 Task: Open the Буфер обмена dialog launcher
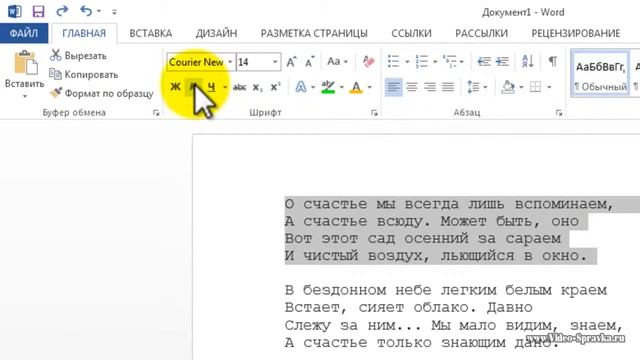[x=156, y=113]
